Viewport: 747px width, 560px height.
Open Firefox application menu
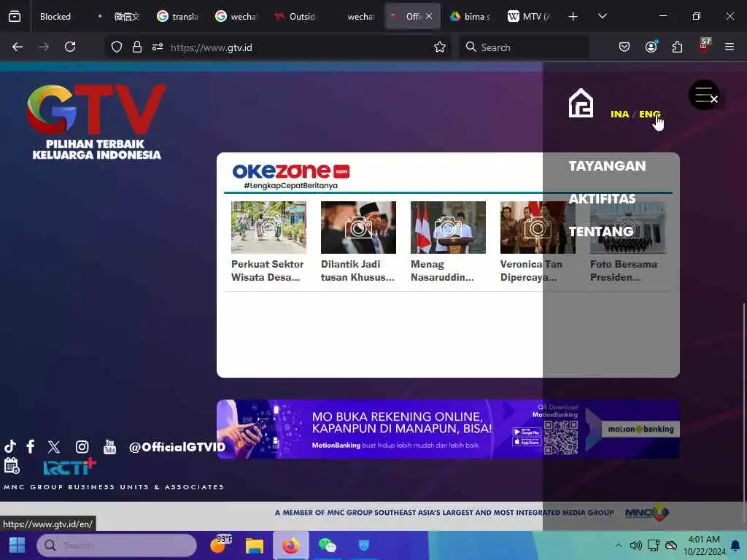[x=729, y=47]
